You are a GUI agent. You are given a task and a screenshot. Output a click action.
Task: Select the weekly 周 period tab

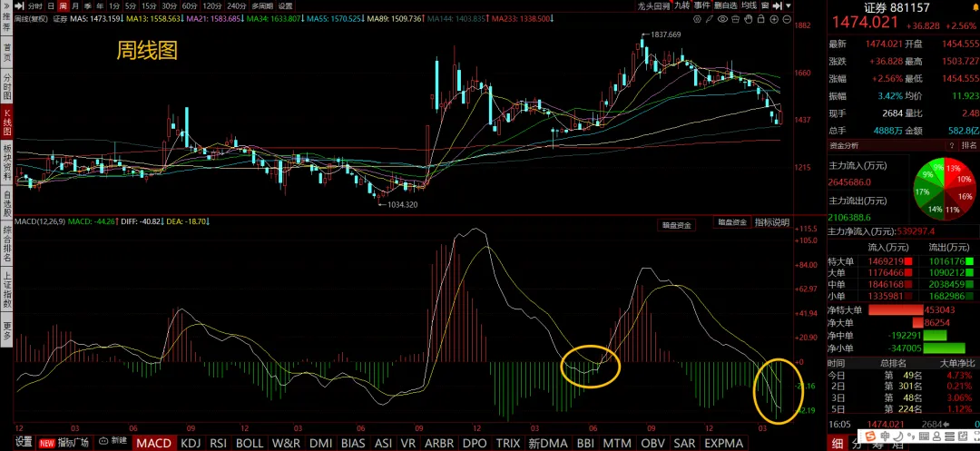(x=63, y=6)
